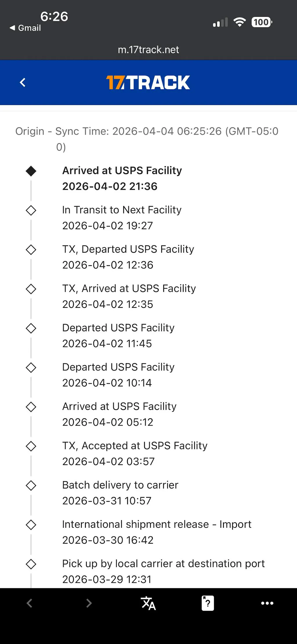Screen dimensions: 297x644
Task: Tap the battery indicator in status bar
Action: click(x=262, y=22)
